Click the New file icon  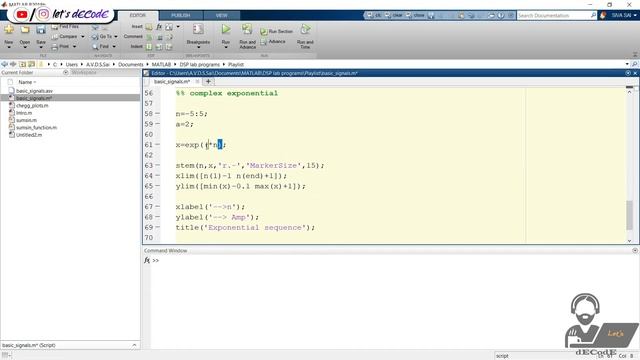tap(9, 29)
